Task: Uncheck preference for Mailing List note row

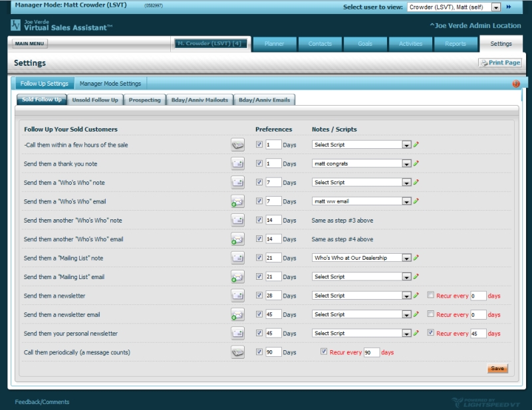Action: 259,258
